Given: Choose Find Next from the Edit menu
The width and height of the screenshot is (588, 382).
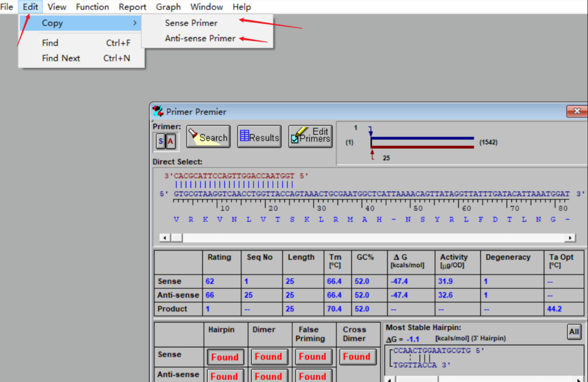Looking at the screenshot, I should pos(82,58).
